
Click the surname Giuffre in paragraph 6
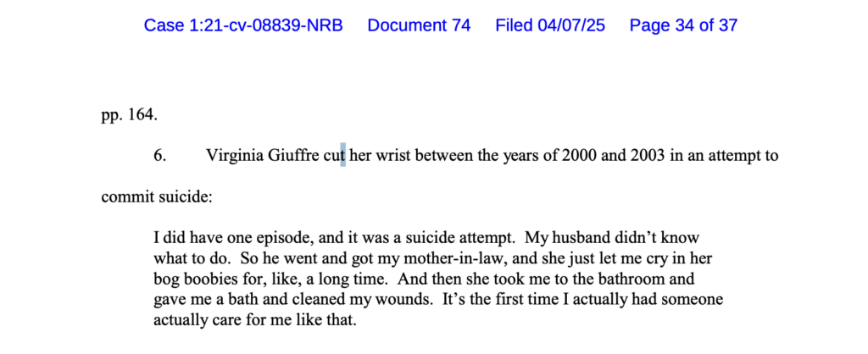point(294,156)
